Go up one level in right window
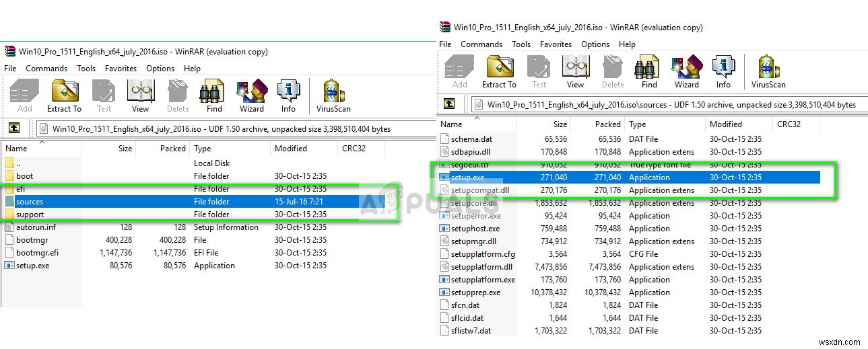 [448, 104]
